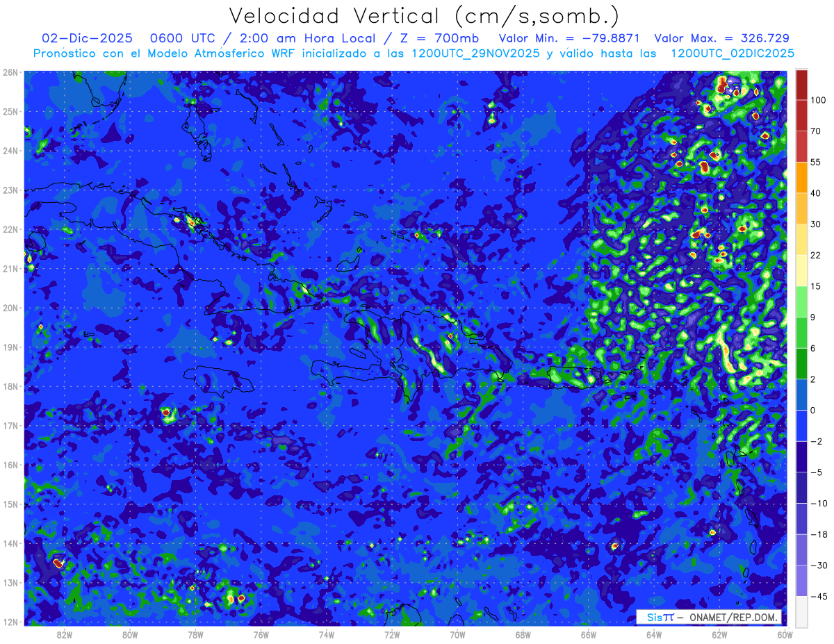Click the '78W' longitude label
This screenshot has width=834, height=644.
[x=195, y=634]
